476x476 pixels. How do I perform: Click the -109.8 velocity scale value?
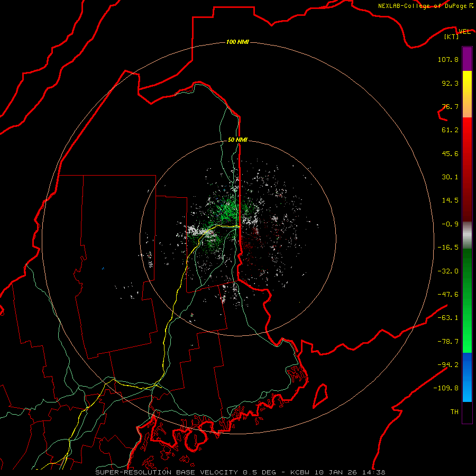[x=446, y=388]
